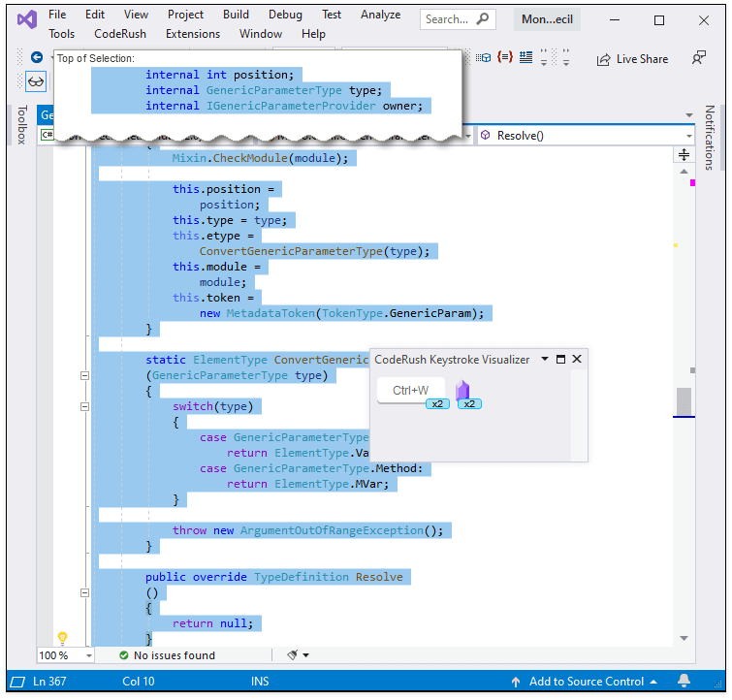Click the Ctrl+W keystroke badge
The image size is (732, 700).
click(x=411, y=391)
